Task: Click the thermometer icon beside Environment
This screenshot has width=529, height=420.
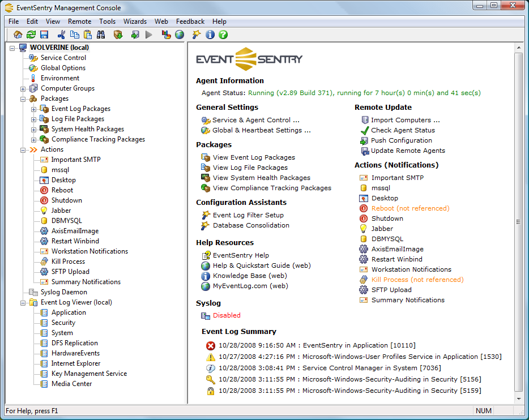Action: [33, 78]
